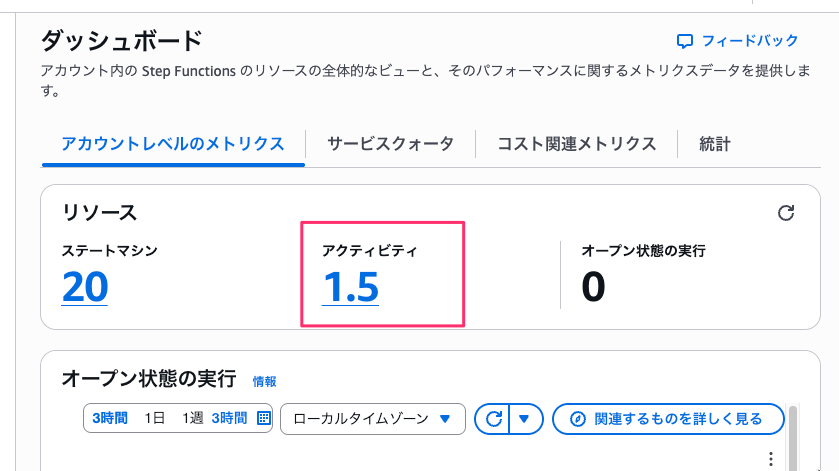Open the three-dot chart options menu
Viewport: 839px width, 471px height.
point(770,458)
